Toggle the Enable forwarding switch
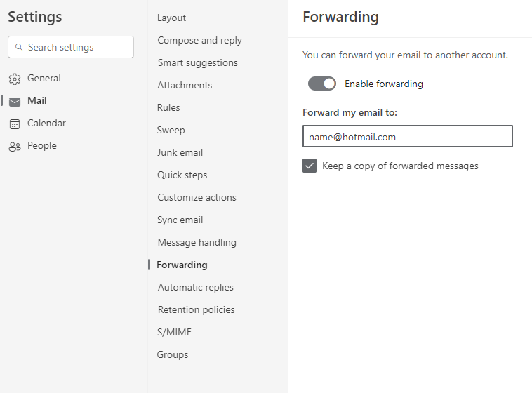 point(322,84)
